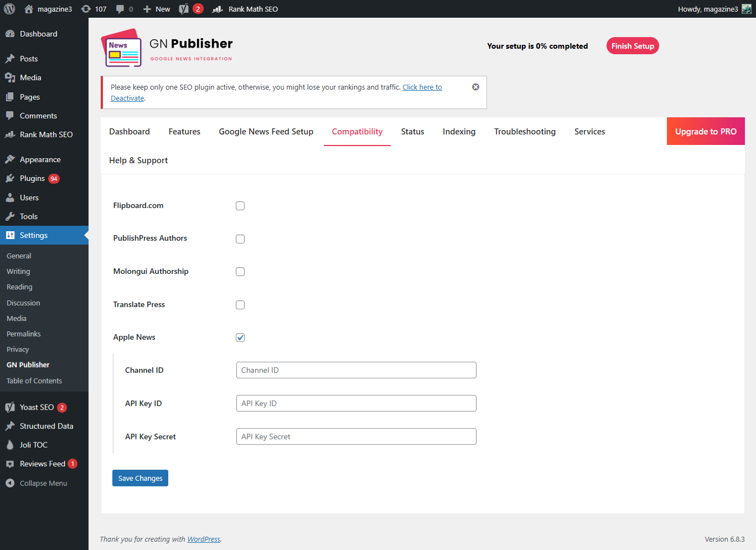Open the Dashboard item in sidebar
The width and height of the screenshot is (756, 550).
coord(44,34)
